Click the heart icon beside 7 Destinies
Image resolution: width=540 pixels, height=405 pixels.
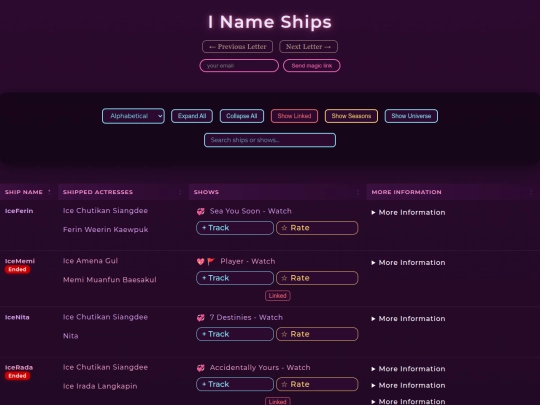(x=200, y=318)
